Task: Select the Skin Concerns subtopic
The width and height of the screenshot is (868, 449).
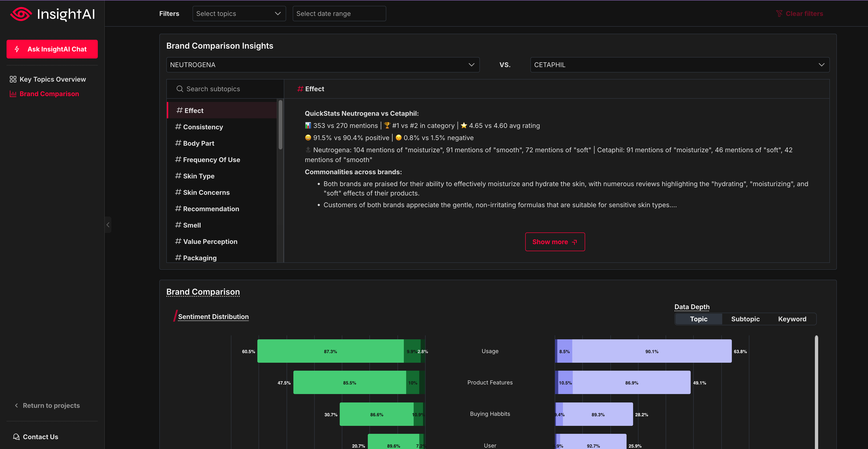Action: [x=206, y=192]
